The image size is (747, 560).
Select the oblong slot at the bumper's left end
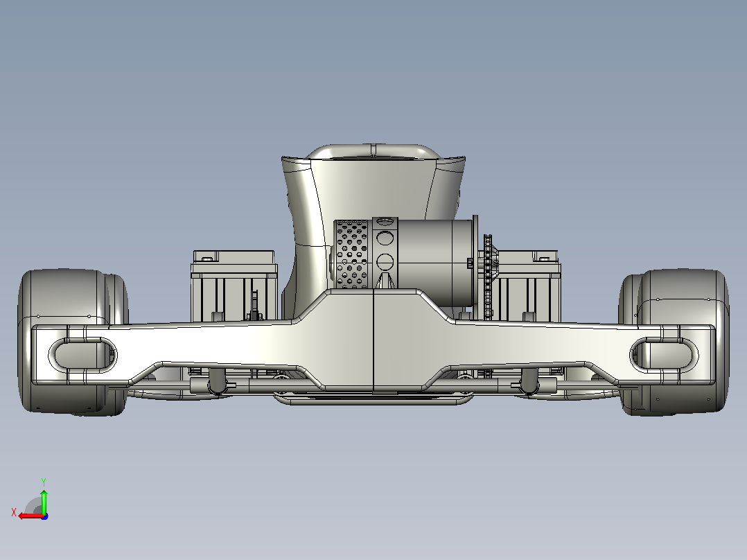(x=83, y=355)
